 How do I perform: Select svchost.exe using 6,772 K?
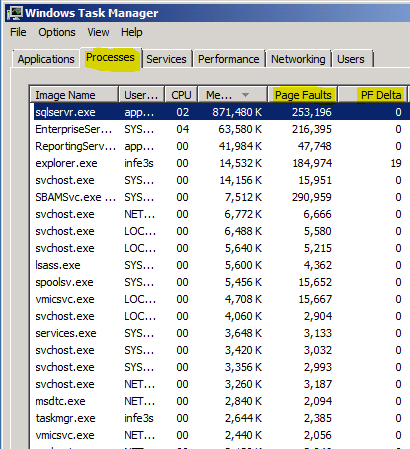[220, 214]
